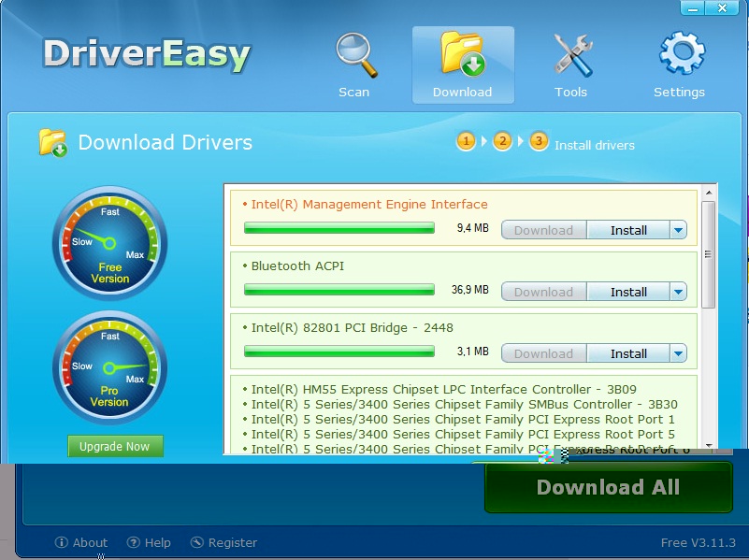Click the Install drivers step label
This screenshot has height=560, width=749.
594,145
